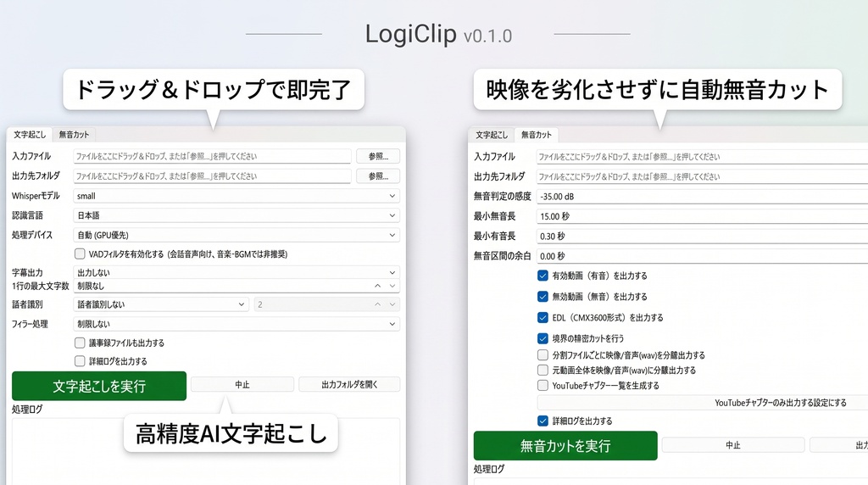
Task: Switch to 無音カット tab in left window
Action: [74, 135]
